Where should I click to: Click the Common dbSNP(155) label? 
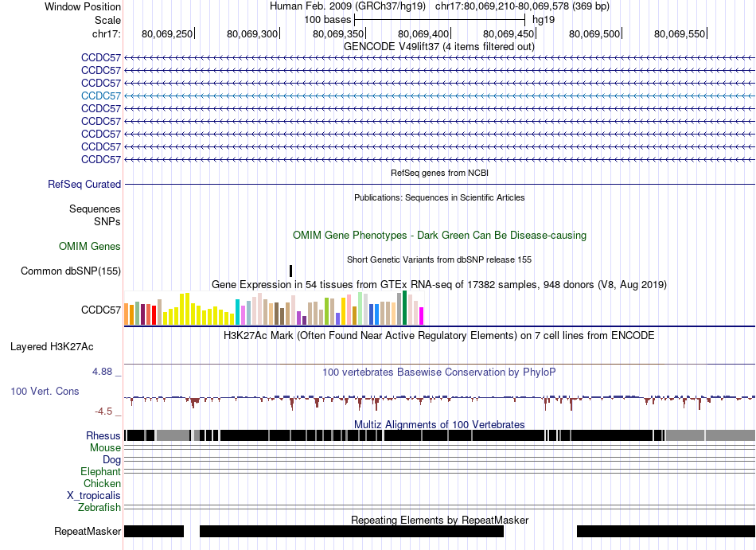[71, 271]
